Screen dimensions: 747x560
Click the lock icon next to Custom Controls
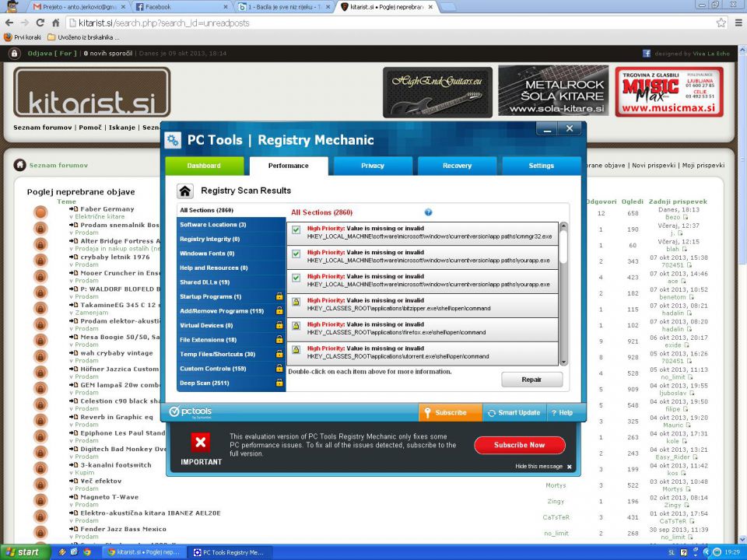279,368
